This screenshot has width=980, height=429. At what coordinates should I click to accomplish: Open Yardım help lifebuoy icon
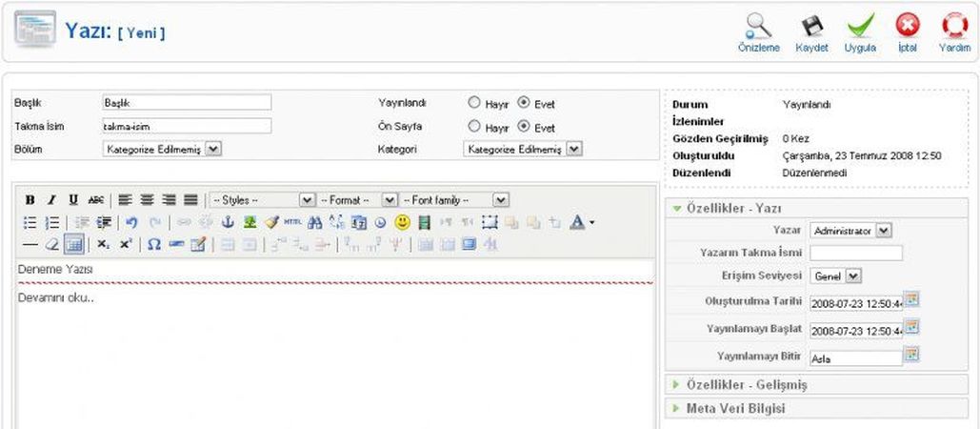pyautogui.click(x=954, y=26)
